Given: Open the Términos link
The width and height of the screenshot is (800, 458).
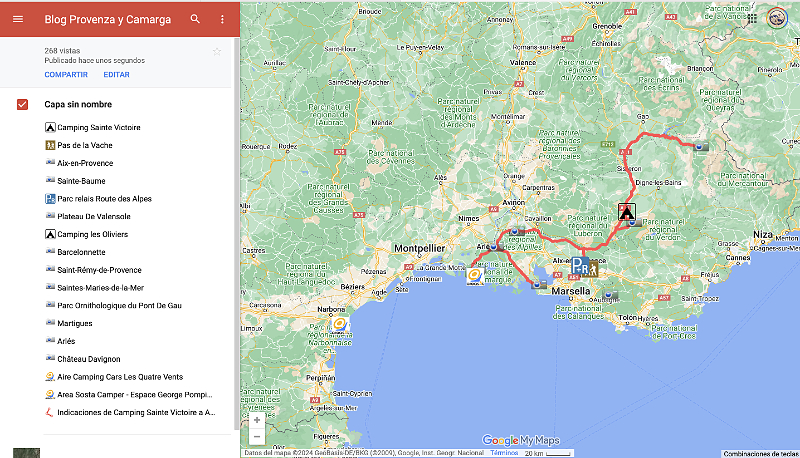Looking at the screenshot, I should (504, 453).
